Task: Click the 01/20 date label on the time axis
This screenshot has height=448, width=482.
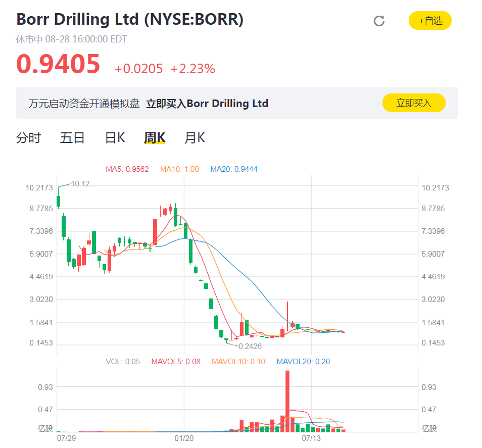Action: 184,438
